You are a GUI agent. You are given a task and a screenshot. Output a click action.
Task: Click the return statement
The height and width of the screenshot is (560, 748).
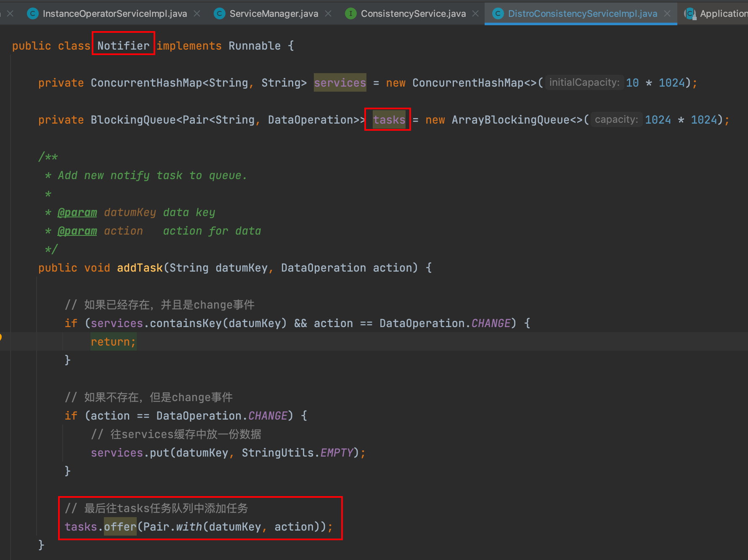[113, 342]
